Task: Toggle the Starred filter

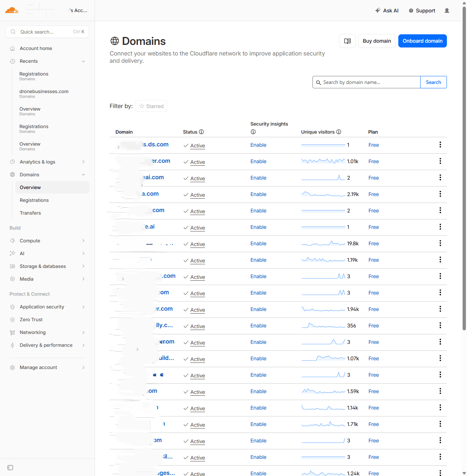Action: point(151,106)
